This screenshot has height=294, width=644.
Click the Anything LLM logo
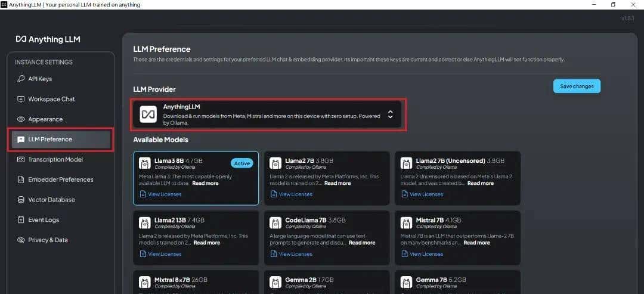click(48, 39)
